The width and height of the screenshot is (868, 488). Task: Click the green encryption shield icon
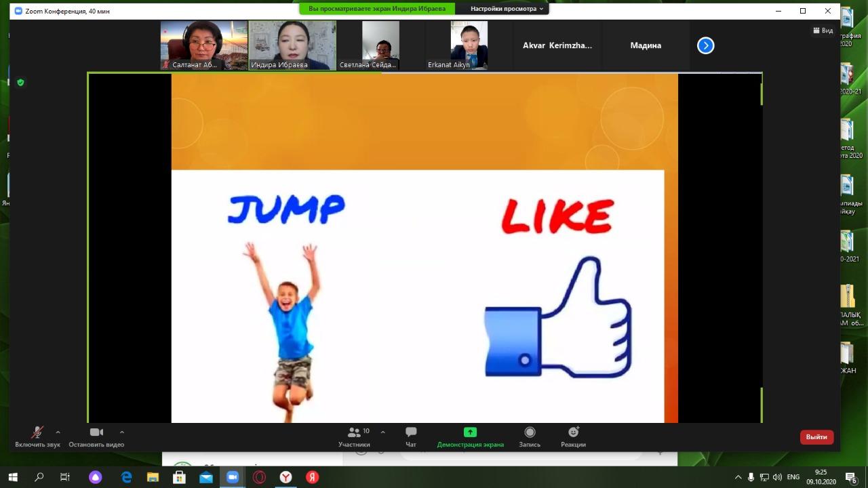pyautogui.click(x=20, y=83)
